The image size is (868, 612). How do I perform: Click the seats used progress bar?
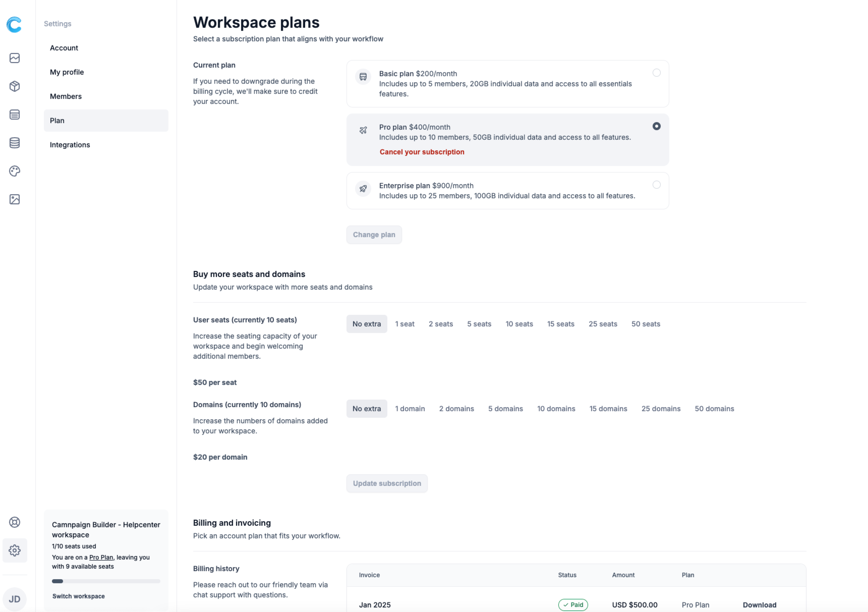pos(106,581)
